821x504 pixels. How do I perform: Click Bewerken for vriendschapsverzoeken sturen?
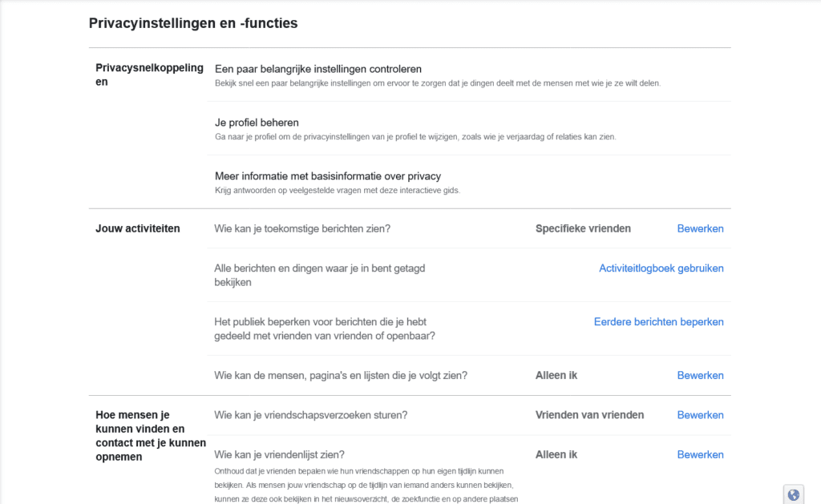pyautogui.click(x=700, y=415)
